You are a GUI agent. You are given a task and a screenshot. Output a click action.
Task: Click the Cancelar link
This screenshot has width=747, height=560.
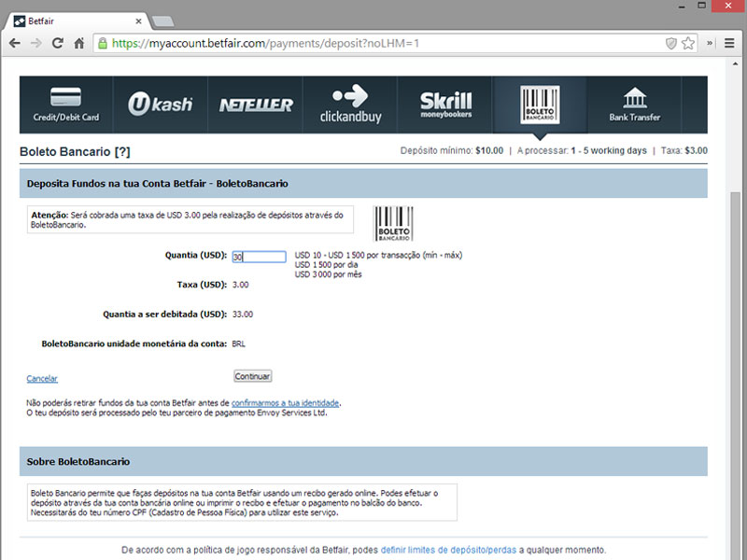(x=42, y=379)
